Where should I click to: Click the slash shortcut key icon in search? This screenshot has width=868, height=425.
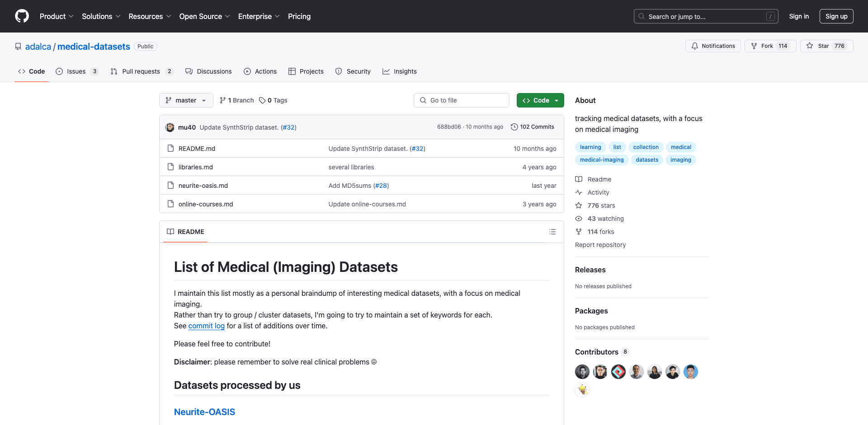click(771, 16)
